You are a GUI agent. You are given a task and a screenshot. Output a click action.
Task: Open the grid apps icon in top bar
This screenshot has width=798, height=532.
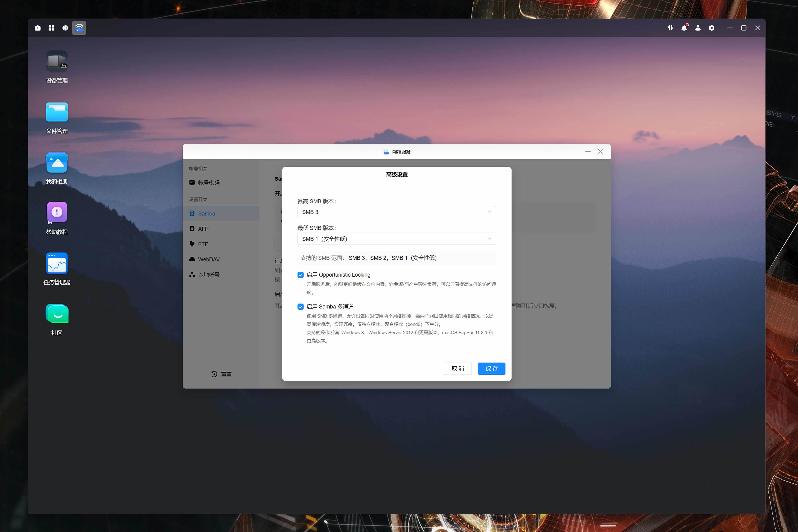51,28
